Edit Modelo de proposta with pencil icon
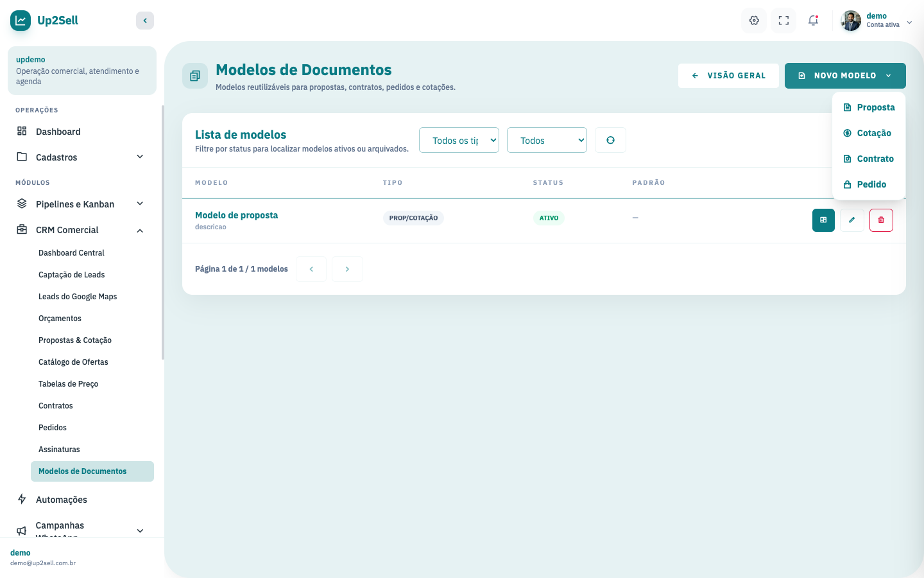The height and width of the screenshot is (578, 924). click(x=852, y=220)
